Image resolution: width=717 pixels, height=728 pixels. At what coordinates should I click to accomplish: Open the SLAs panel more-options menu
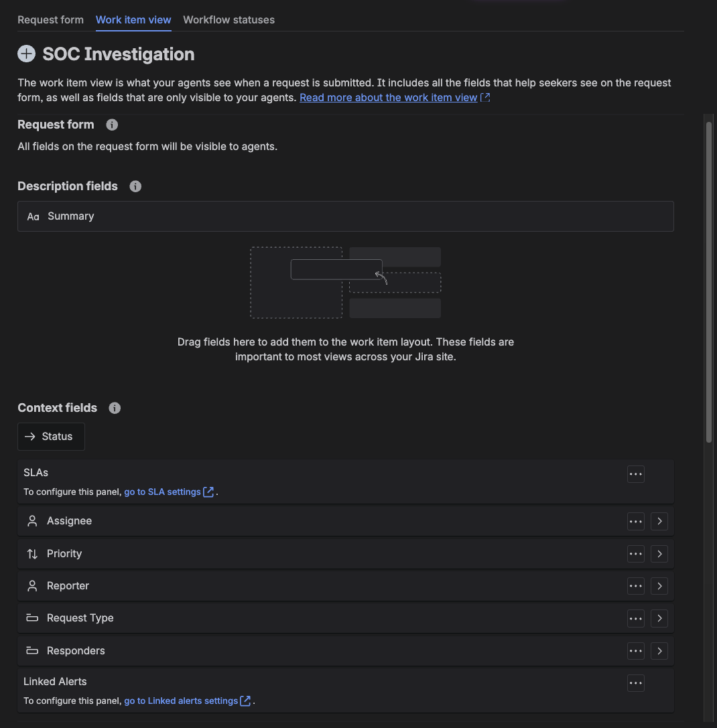tap(636, 474)
